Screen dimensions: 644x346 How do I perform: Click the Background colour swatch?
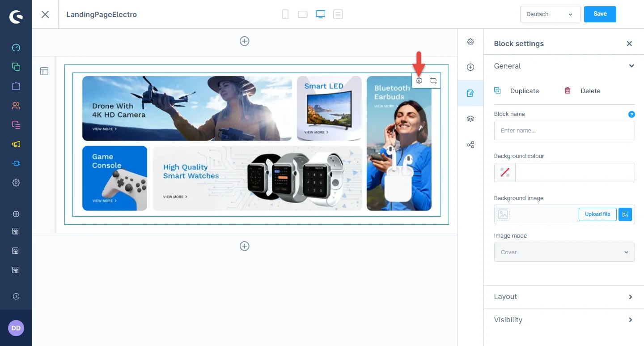[x=505, y=173]
